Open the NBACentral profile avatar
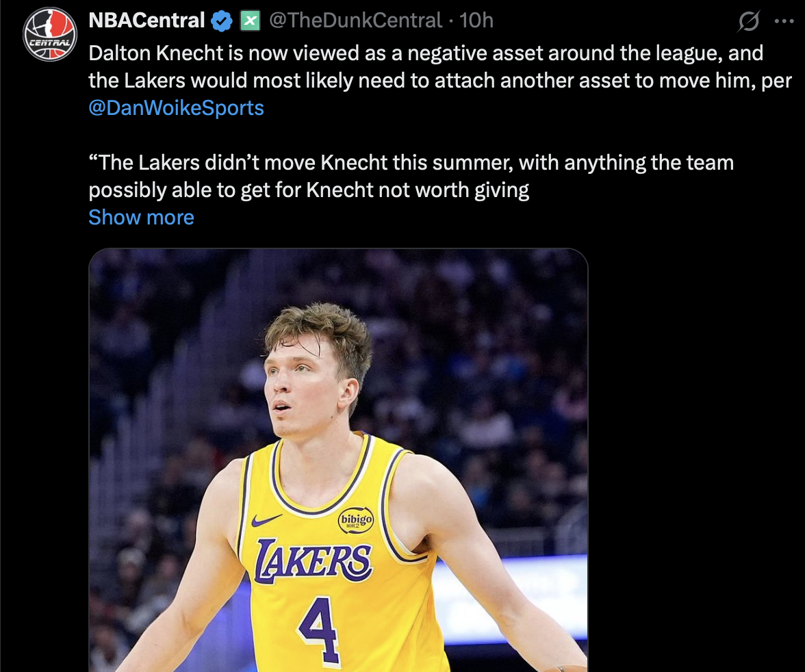805x672 pixels. click(50, 34)
